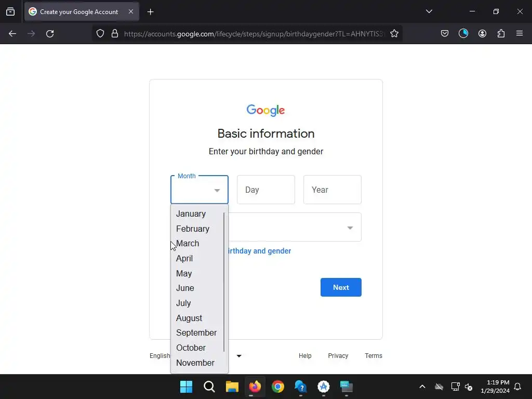
Task: Choose June from month list
Action: [x=197, y=288]
